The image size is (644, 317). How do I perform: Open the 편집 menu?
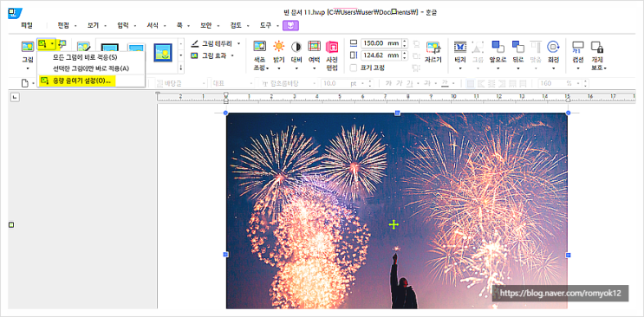tap(62, 25)
